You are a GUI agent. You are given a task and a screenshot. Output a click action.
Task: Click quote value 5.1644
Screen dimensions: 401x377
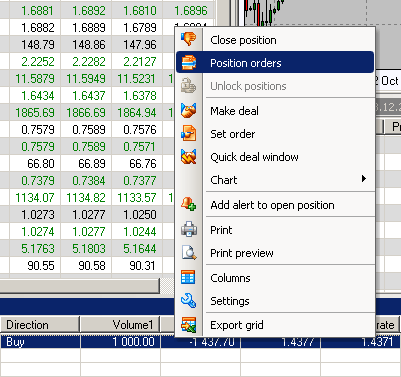[140, 248]
